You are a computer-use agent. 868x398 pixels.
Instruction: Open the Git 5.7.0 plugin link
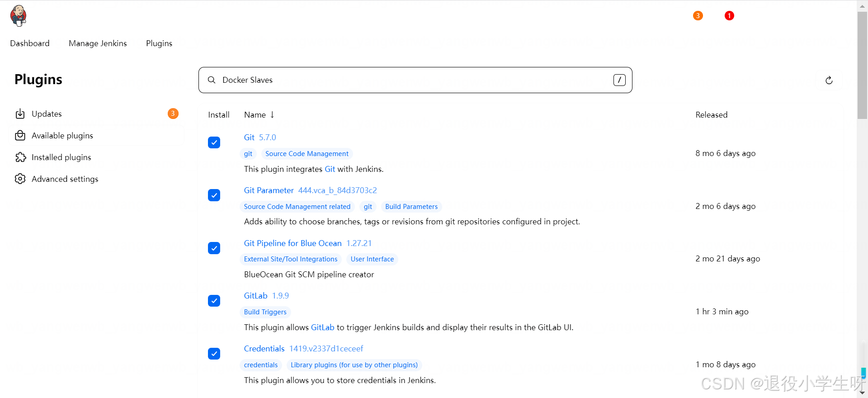pos(260,137)
